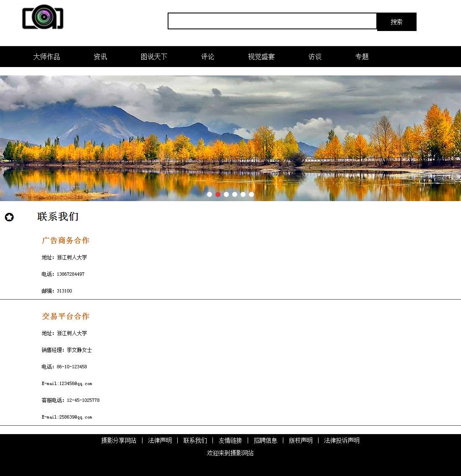Open the 访谈 navigation item

point(315,57)
